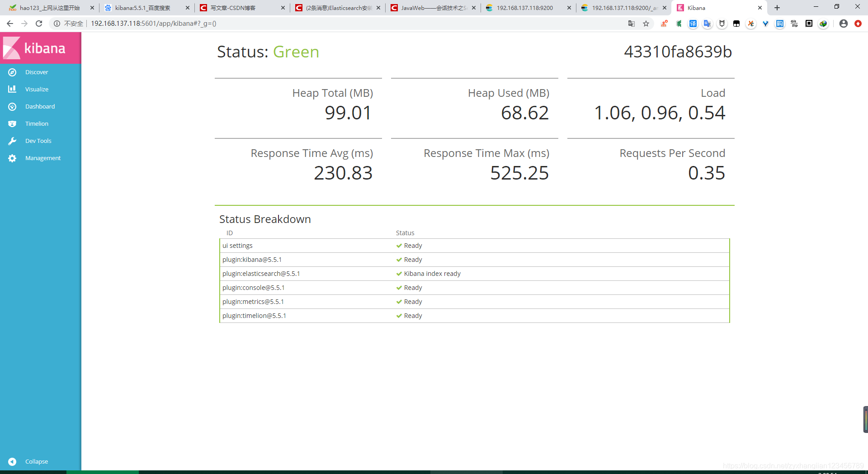This screenshot has height=474, width=868.
Task: Click the Response Time Avg value 230.83
Action: click(x=343, y=173)
